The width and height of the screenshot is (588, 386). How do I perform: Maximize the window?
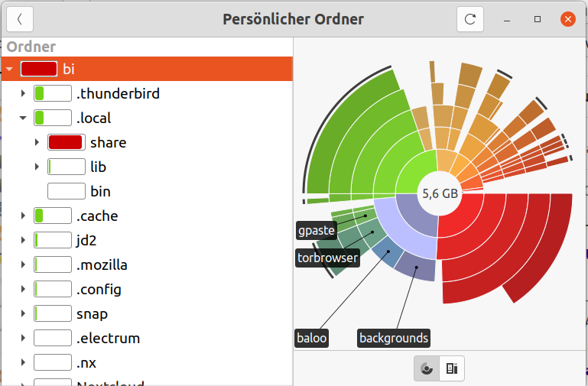(538, 19)
